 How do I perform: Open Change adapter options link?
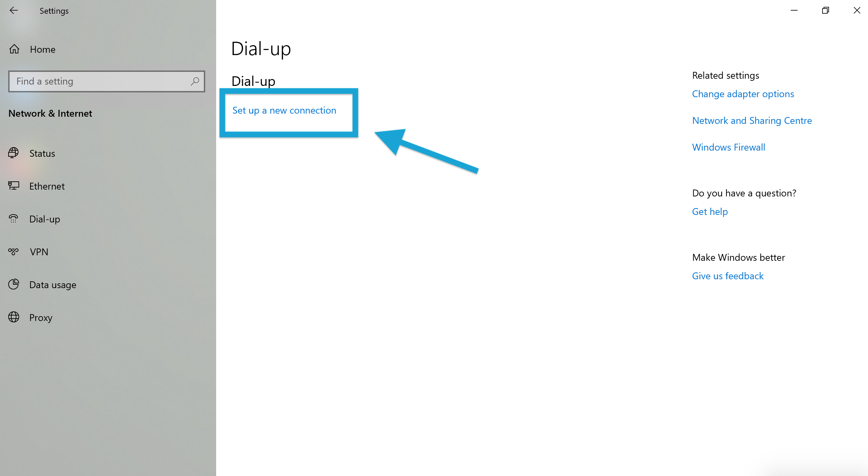tap(743, 94)
